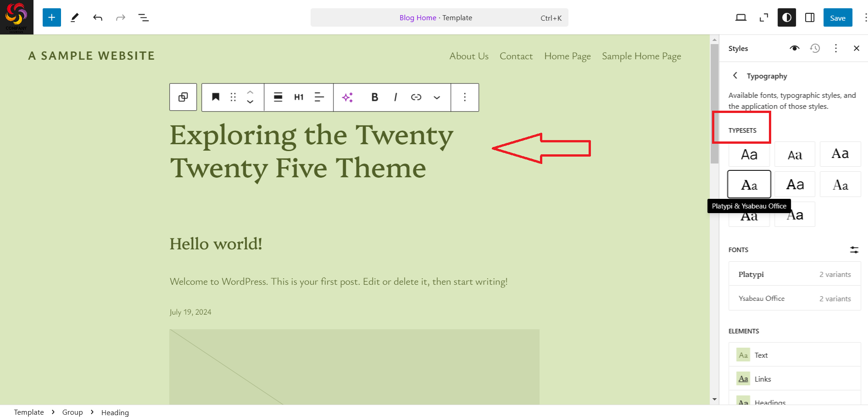Click the Document Overview icon
Screen dimensions: 868x417
coord(144,17)
